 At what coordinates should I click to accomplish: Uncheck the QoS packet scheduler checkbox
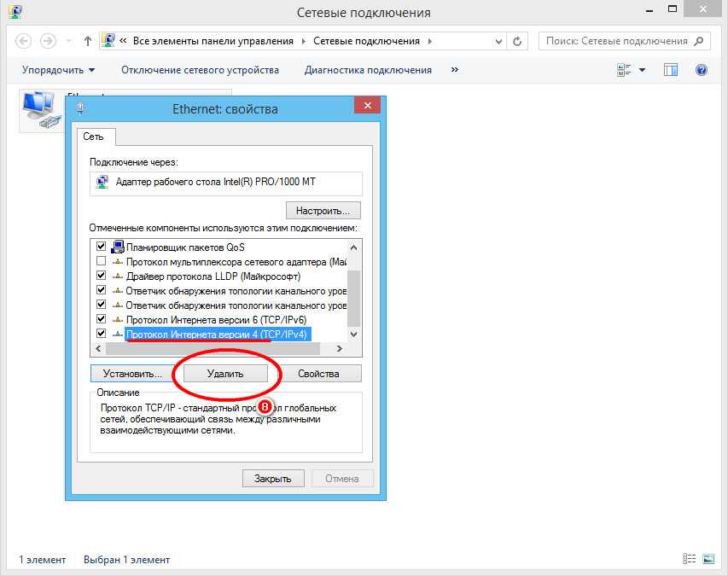pos(102,247)
